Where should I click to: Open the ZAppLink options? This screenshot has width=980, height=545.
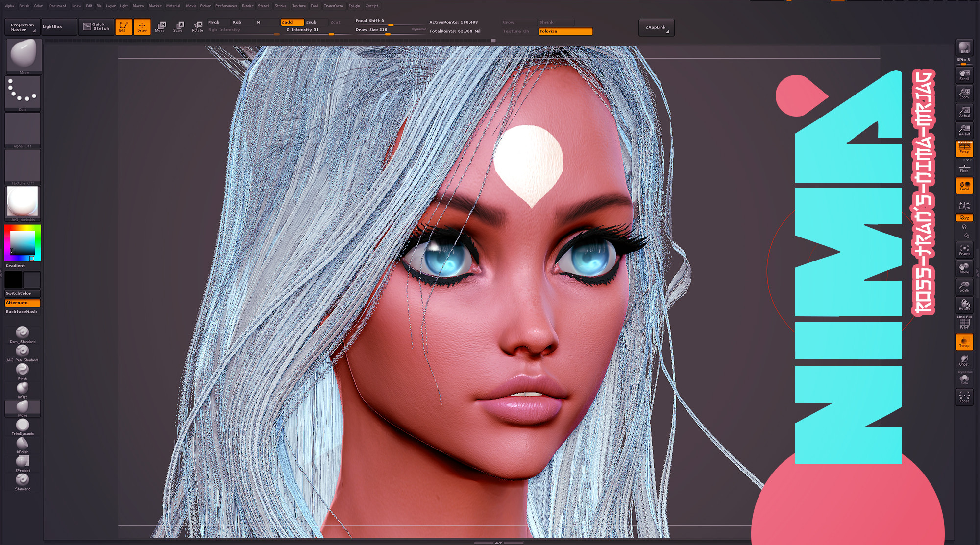click(x=656, y=27)
